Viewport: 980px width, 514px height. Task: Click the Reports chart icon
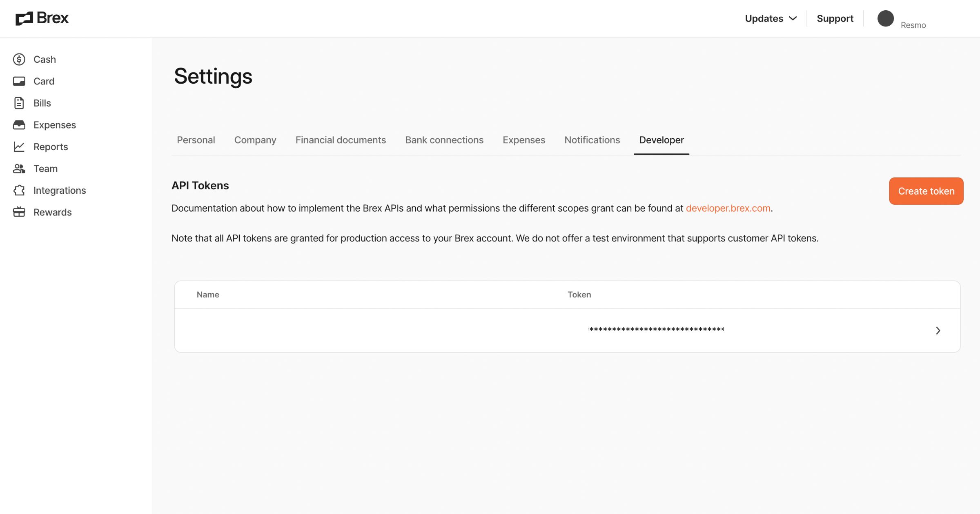[x=19, y=147]
